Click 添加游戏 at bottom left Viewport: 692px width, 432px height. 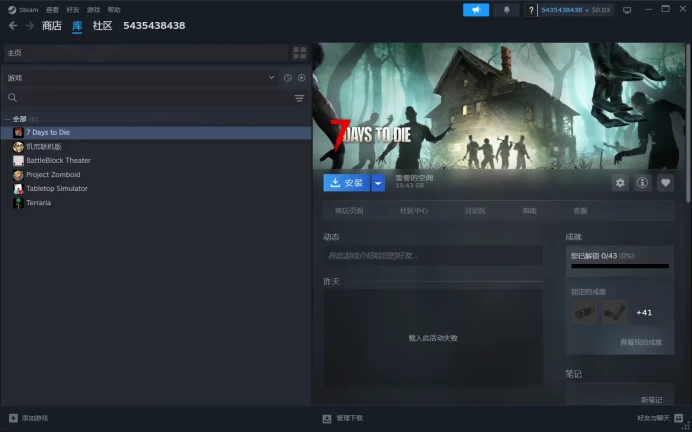tap(35, 418)
